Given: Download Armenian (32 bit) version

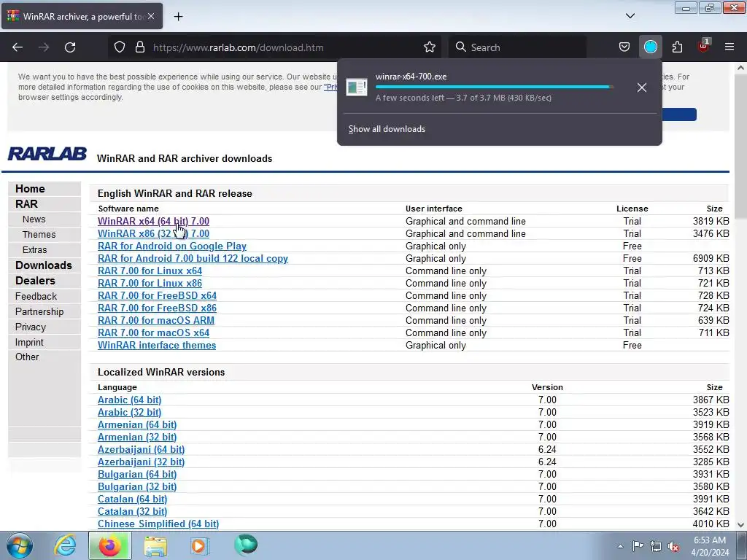Looking at the screenshot, I should [x=137, y=437].
